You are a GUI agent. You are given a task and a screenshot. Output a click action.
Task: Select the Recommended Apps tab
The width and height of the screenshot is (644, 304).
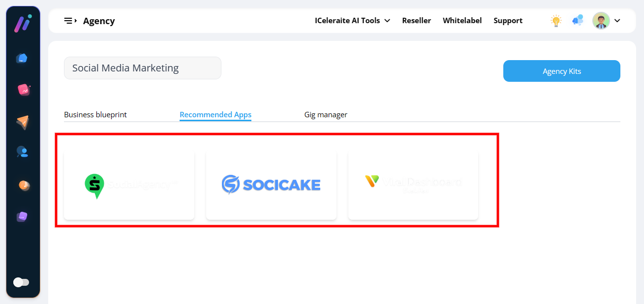click(x=215, y=115)
